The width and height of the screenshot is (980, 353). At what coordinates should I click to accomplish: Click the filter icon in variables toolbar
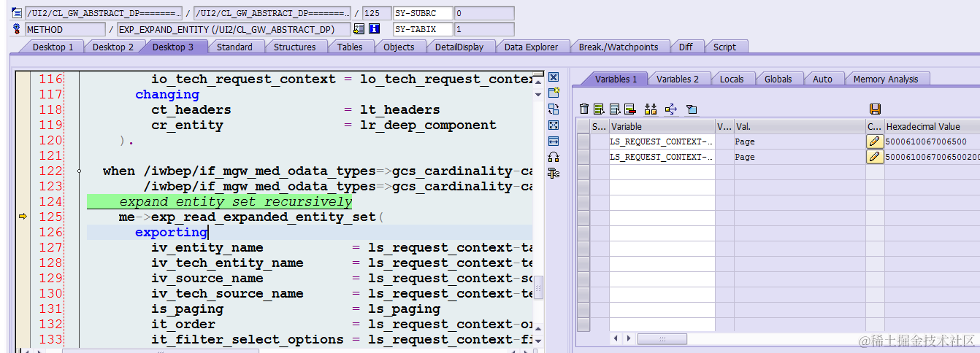click(692, 109)
